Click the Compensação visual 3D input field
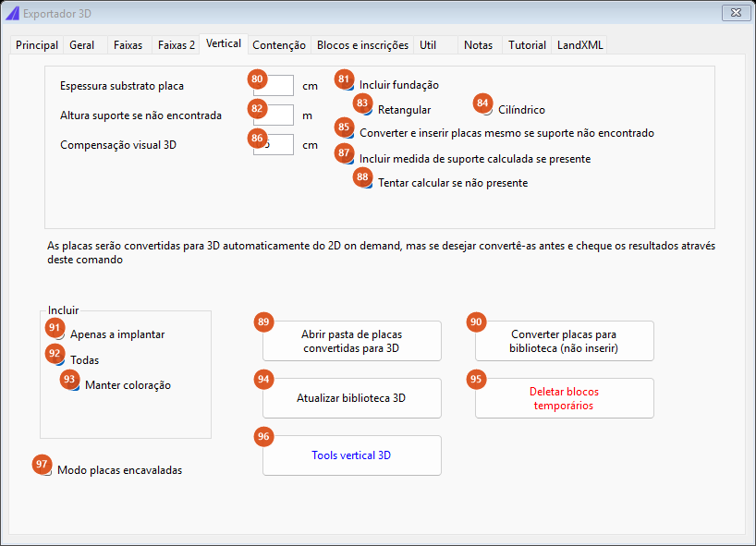The width and height of the screenshot is (756, 546). click(x=274, y=144)
